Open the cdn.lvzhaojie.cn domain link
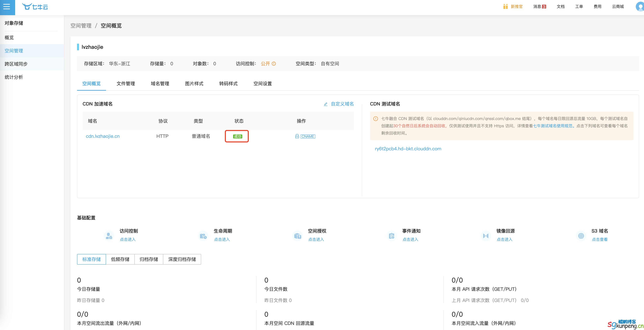The image size is (644, 330). pyautogui.click(x=103, y=136)
